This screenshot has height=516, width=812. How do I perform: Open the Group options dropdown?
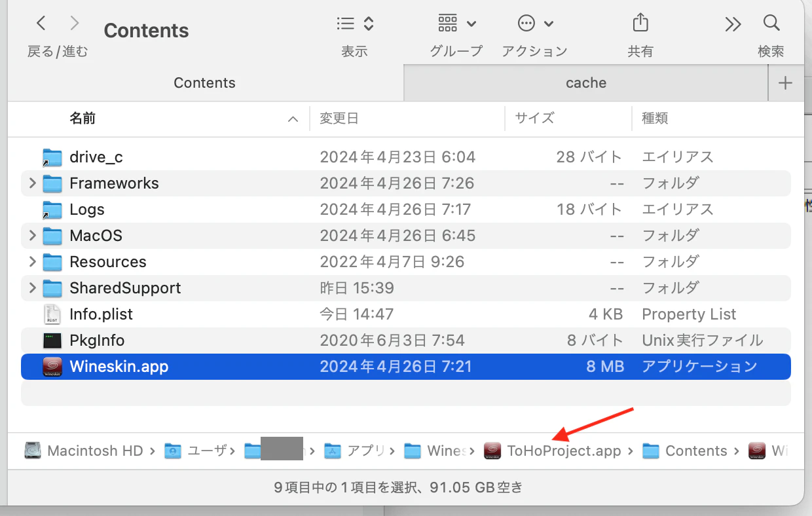456,24
